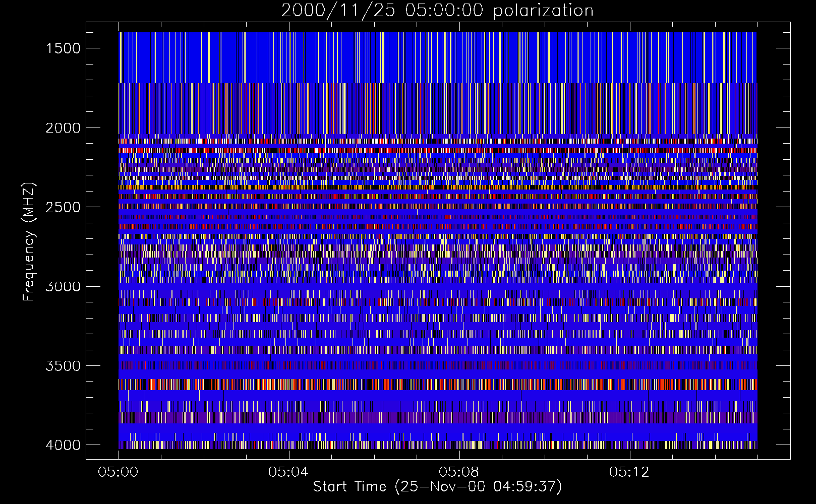Click the 05:00 time axis label
Image resolution: width=816 pixels, height=504 pixels.
(x=119, y=472)
